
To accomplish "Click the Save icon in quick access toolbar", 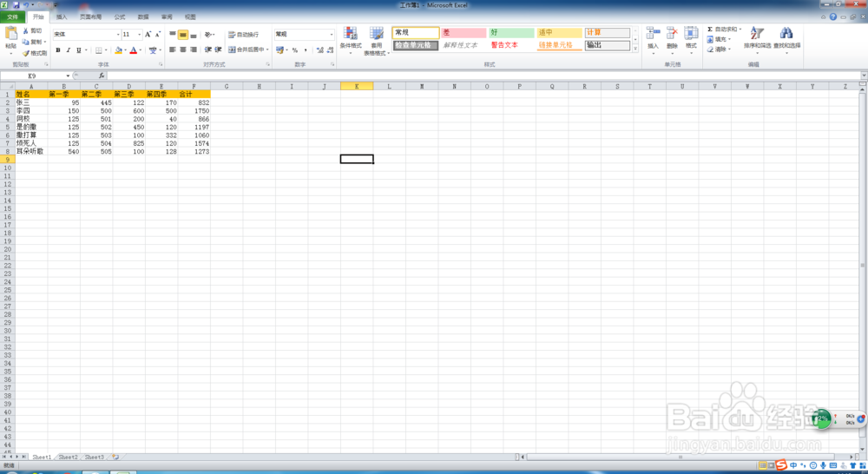I will point(16,5).
